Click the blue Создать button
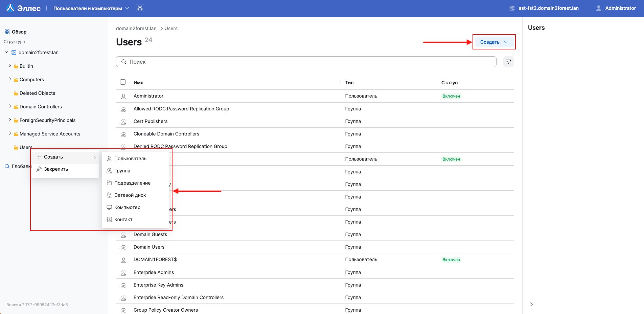The height and width of the screenshot is (314, 644). pyautogui.click(x=493, y=42)
